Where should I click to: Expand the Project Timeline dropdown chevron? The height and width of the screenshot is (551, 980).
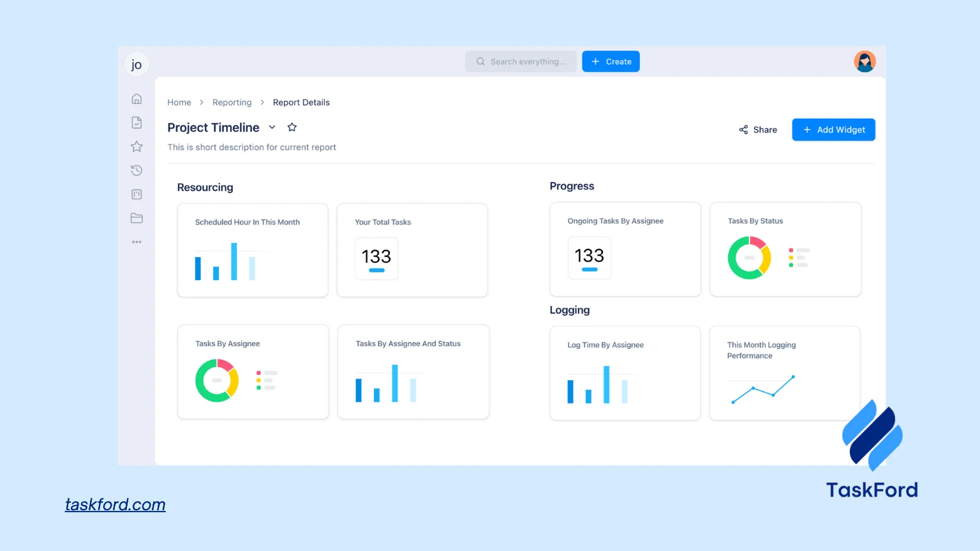[x=272, y=128]
